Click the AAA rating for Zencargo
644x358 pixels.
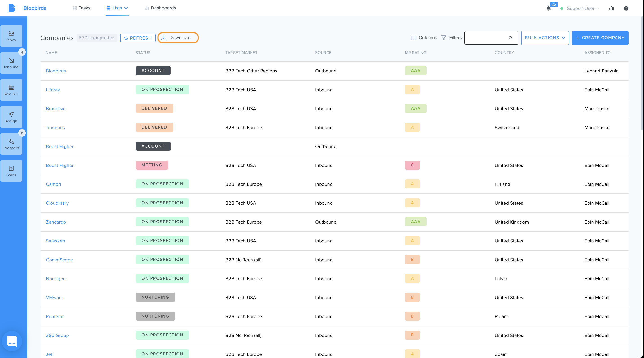416,222
